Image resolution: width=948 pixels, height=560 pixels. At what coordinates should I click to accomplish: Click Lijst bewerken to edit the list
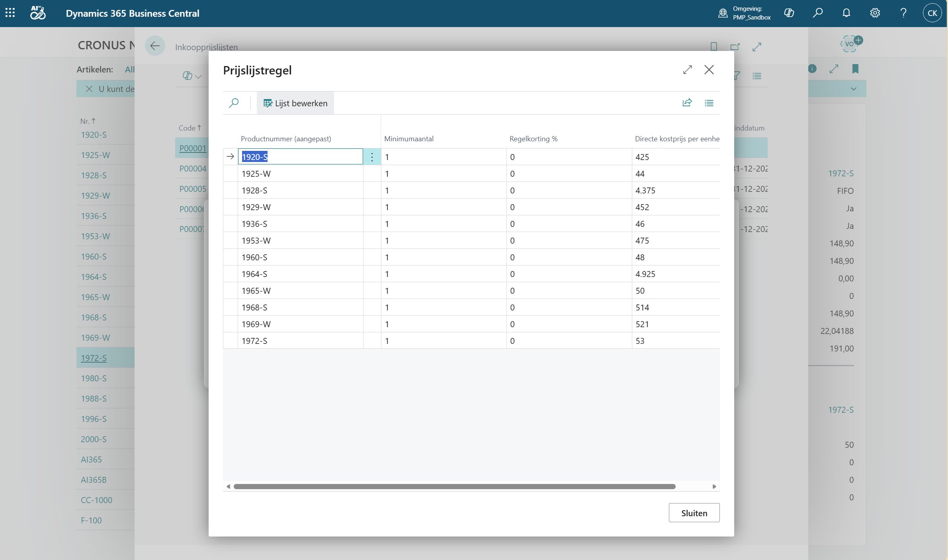pyautogui.click(x=295, y=103)
